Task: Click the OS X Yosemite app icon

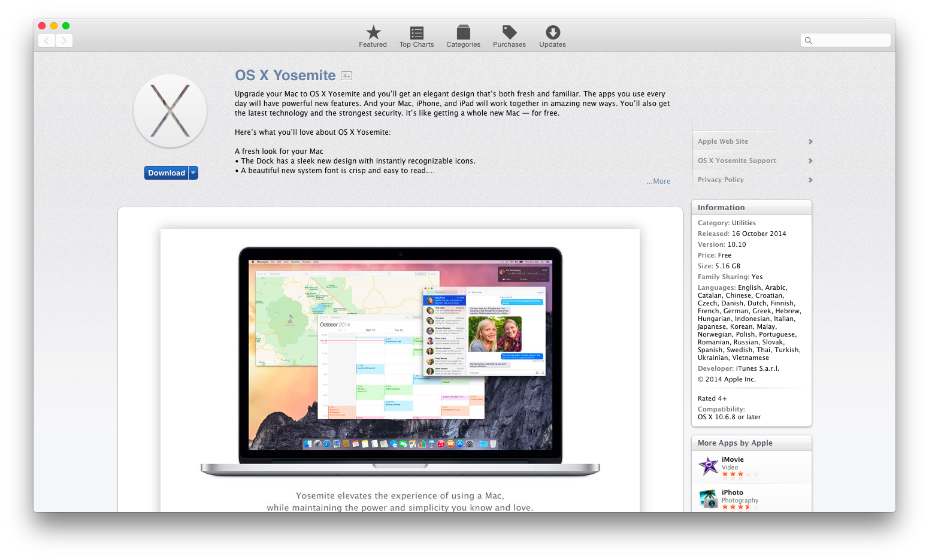Action: pos(170,111)
